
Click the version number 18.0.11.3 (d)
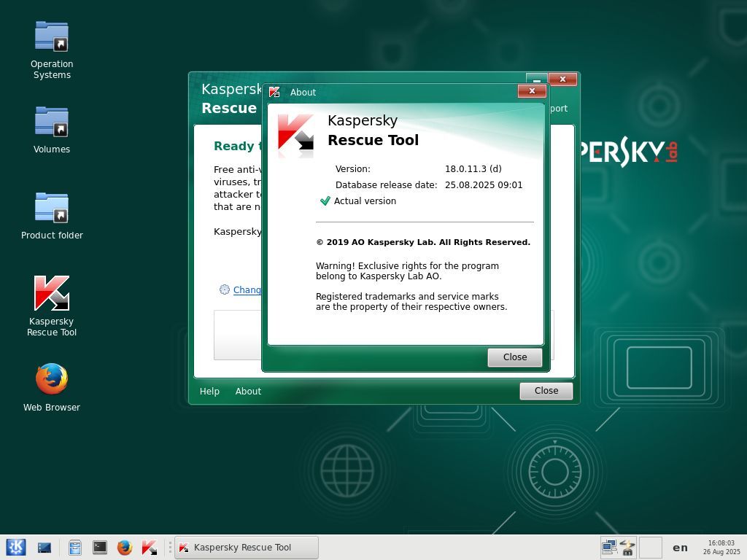[473, 168]
